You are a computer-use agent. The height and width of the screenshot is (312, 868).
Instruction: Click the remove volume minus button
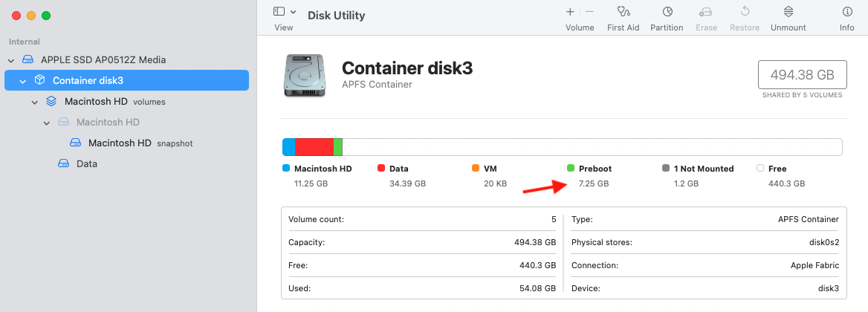pos(589,12)
